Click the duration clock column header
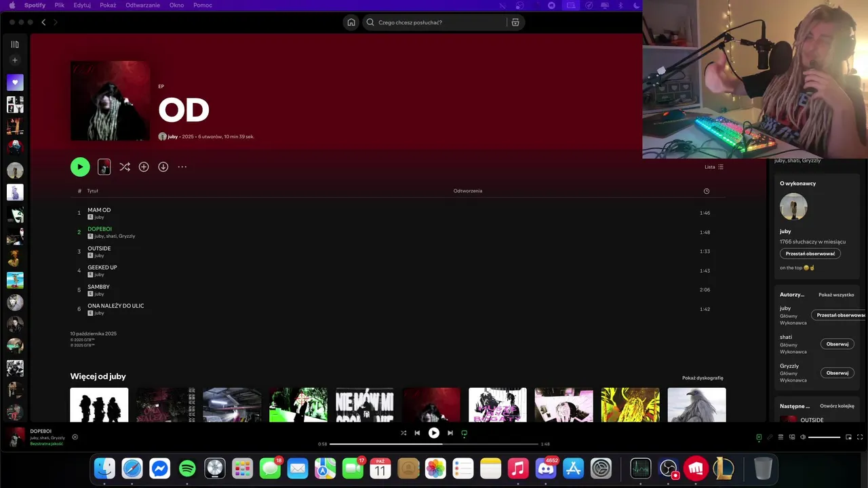This screenshot has width=868, height=488. click(707, 191)
